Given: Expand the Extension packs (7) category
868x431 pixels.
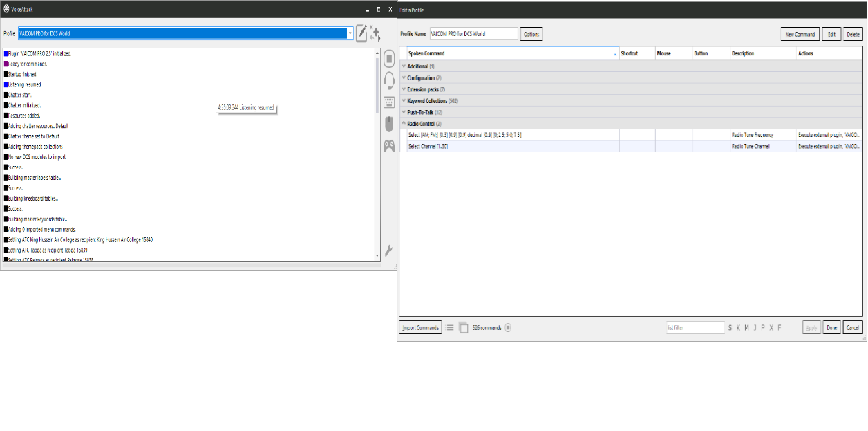Looking at the screenshot, I should (404, 89).
